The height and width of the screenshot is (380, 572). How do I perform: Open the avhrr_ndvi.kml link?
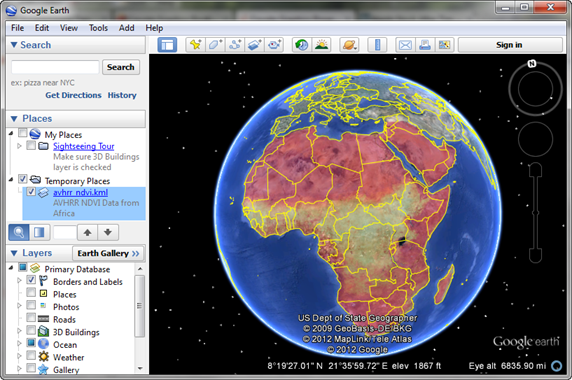(x=80, y=192)
